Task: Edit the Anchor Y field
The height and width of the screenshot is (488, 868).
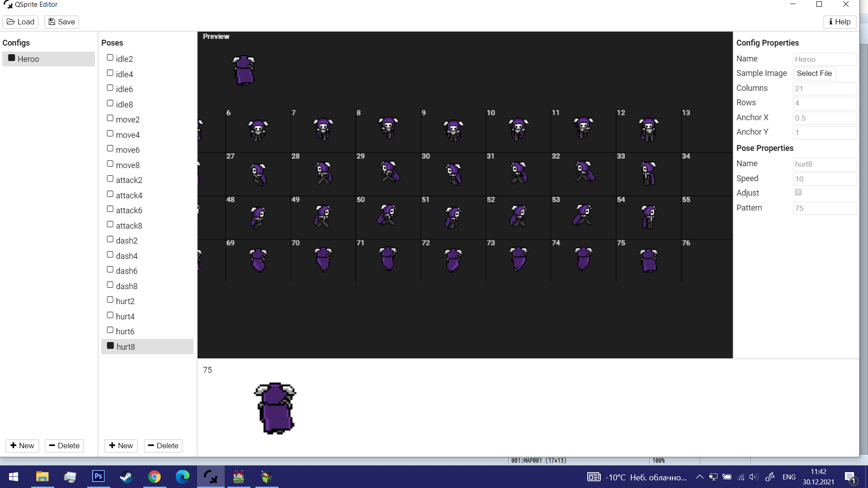Action: tap(825, 132)
